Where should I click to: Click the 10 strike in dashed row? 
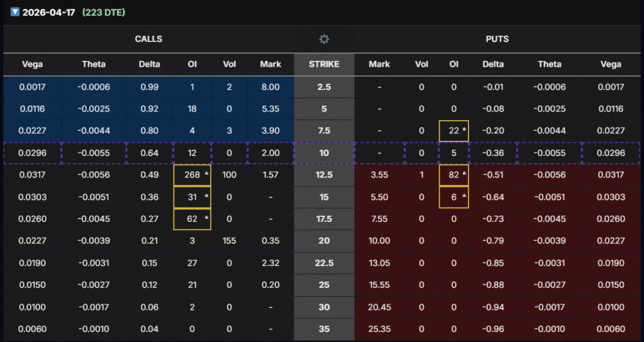click(324, 153)
